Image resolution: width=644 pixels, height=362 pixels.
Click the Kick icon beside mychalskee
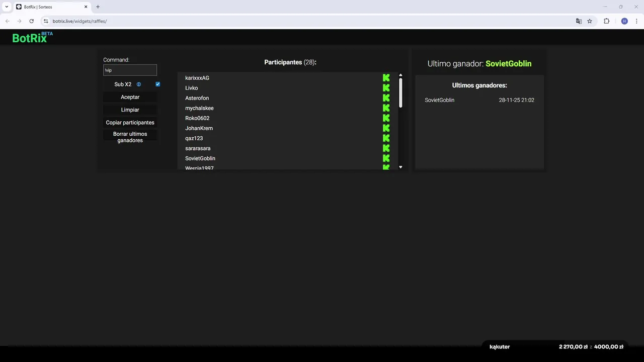386,108
